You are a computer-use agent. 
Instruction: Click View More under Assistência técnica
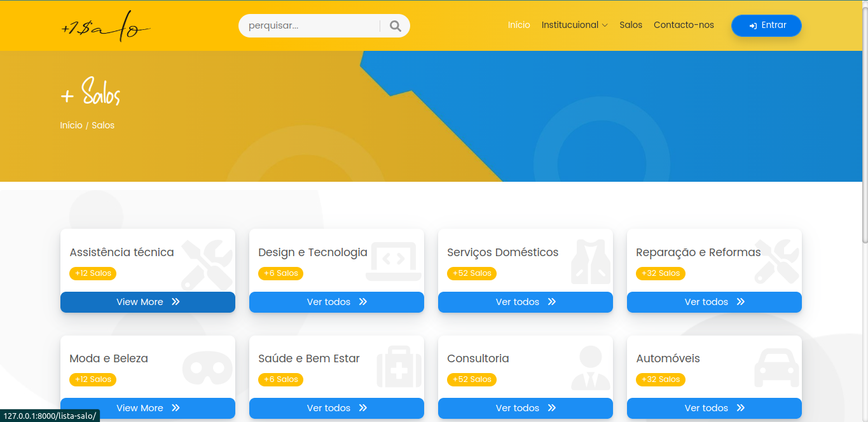pyautogui.click(x=148, y=302)
